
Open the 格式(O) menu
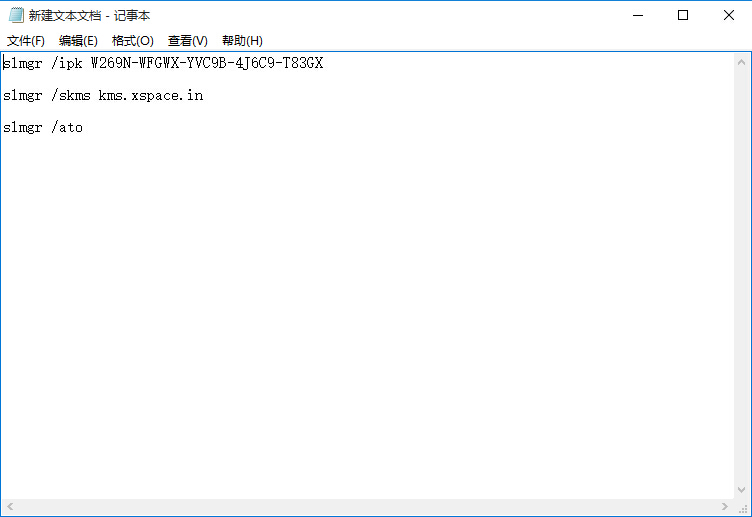click(133, 41)
